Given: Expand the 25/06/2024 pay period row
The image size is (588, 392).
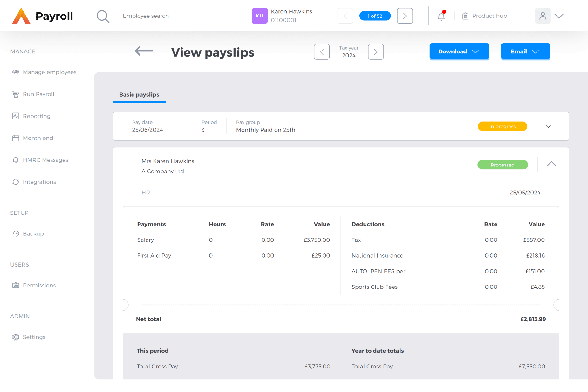Looking at the screenshot, I should pos(548,126).
